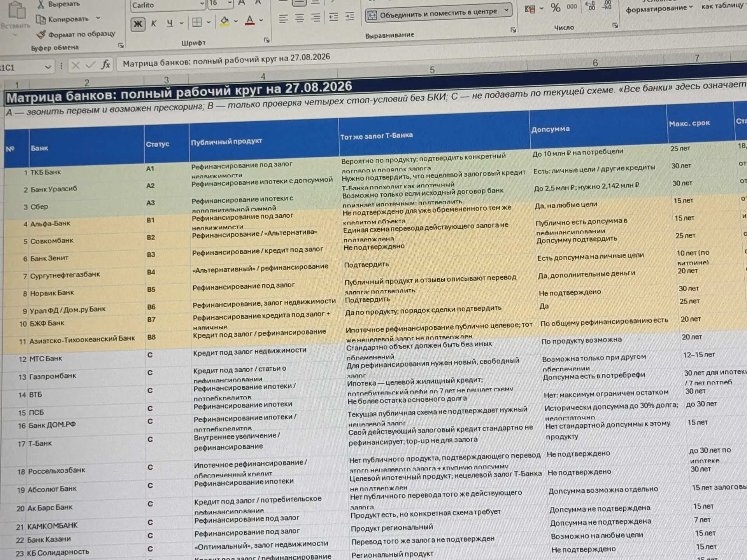
Task: Click the Cut (Вырезать) scissors command
Action: click(58, 5)
